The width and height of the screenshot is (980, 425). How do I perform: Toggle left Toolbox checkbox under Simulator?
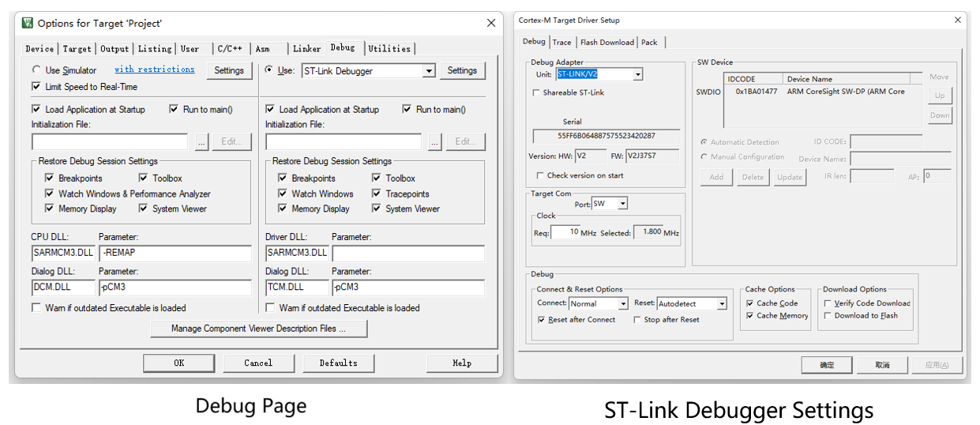tap(144, 179)
